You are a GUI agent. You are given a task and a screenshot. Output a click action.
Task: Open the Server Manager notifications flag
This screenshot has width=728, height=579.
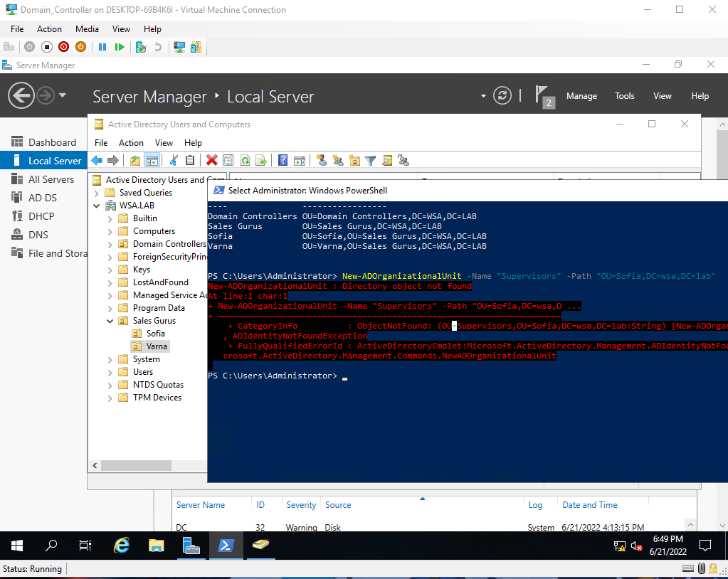tap(544, 97)
